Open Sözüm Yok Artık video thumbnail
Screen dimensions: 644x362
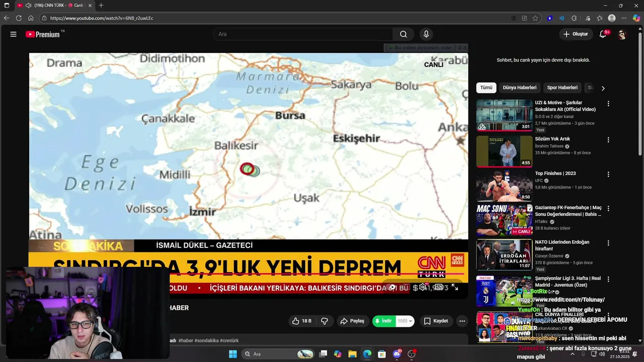(x=504, y=151)
